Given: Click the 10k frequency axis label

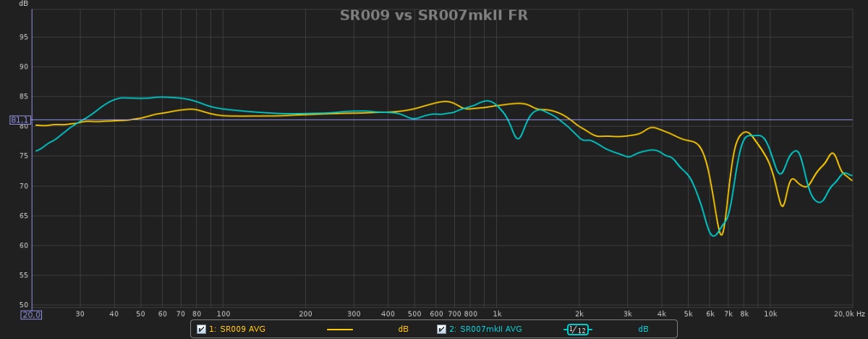Looking at the screenshot, I should coord(770,314).
